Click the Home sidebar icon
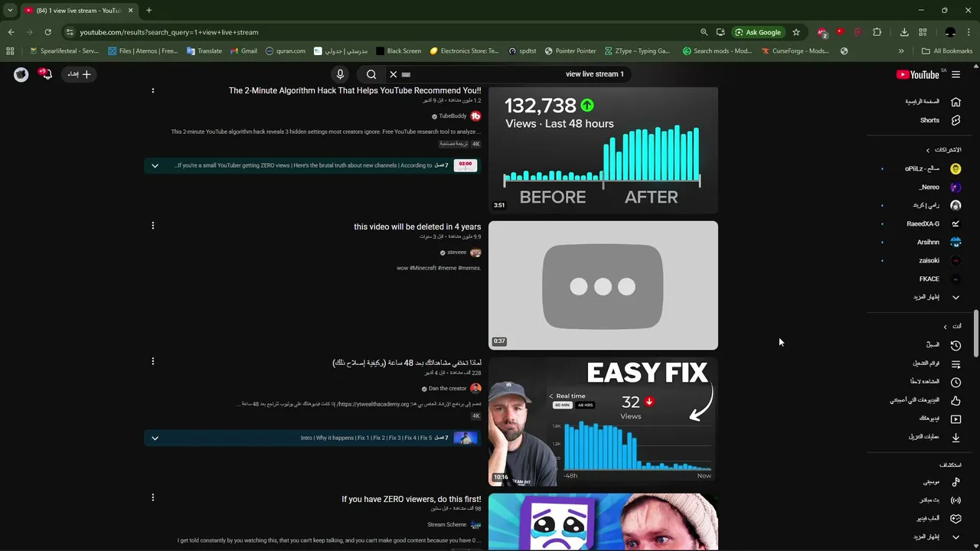Screen dimensions: 980x551 tap(955, 102)
